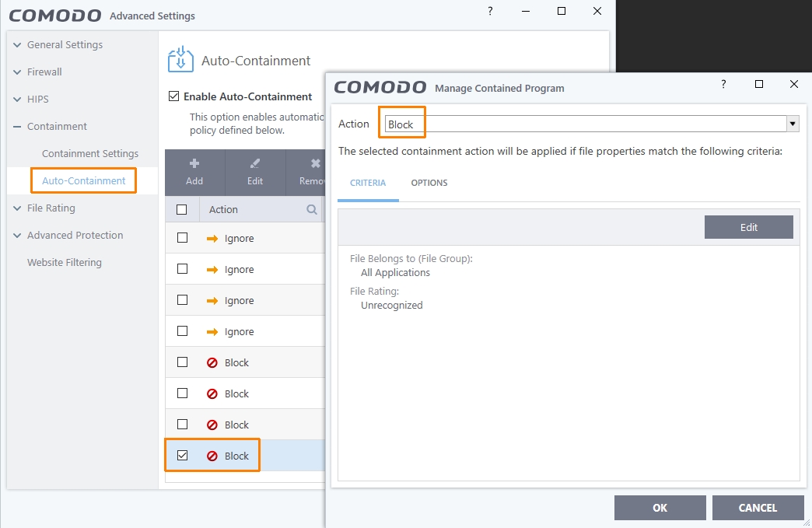Screen dimensions: 812x528
Task: Expand Firewall section
Action: click(x=17, y=72)
